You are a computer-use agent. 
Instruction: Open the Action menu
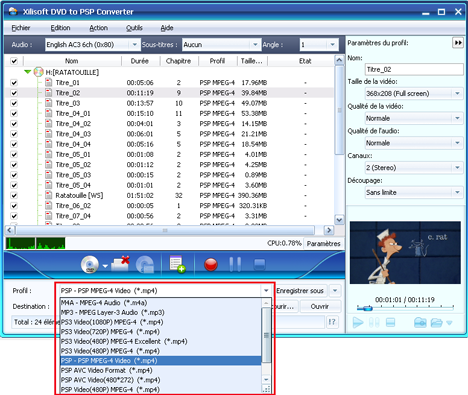(x=98, y=28)
